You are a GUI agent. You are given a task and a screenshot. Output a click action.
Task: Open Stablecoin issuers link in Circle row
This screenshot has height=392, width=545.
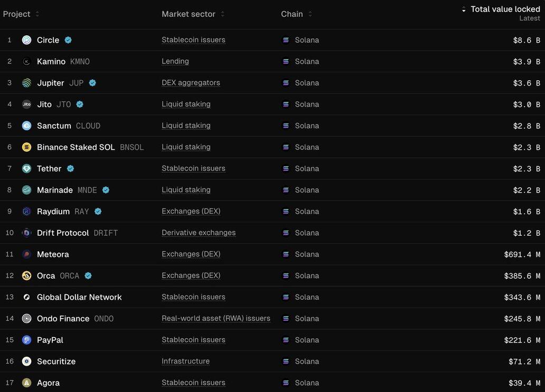pos(194,40)
